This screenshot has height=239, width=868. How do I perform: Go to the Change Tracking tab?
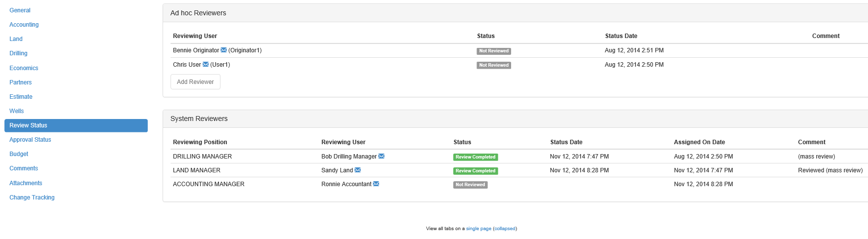pyautogui.click(x=32, y=198)
